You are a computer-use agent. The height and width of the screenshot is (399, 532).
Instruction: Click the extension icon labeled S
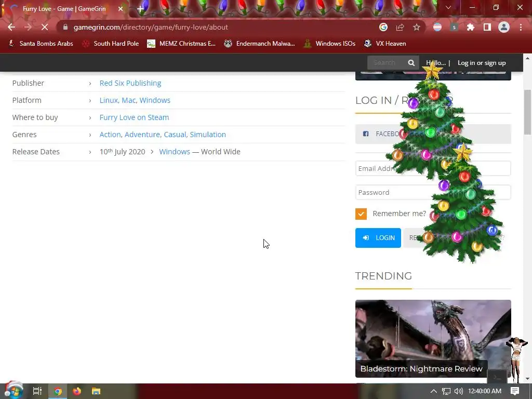coord(454,27)
